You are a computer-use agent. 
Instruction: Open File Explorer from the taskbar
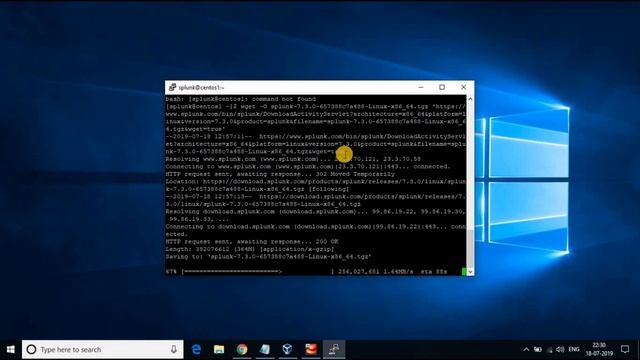click(219, 349)
